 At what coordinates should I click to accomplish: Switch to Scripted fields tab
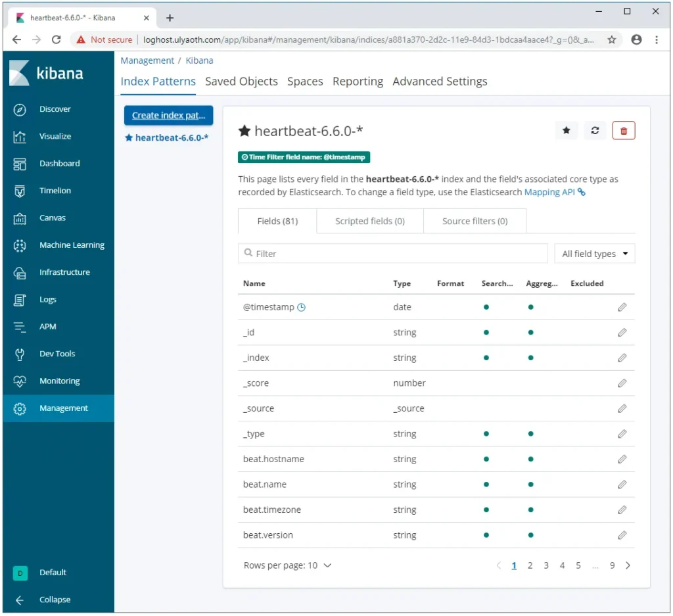[x=369, y=221]
